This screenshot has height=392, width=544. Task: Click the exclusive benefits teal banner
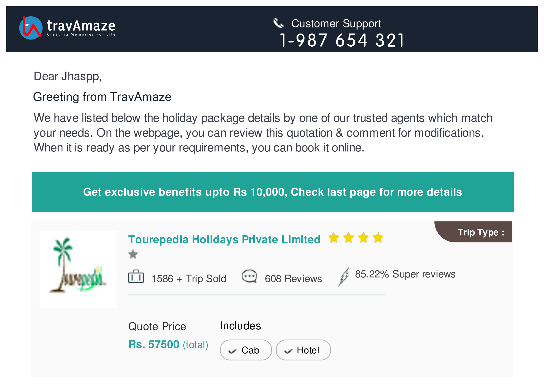pyautogui.click(x=272, y=192)
